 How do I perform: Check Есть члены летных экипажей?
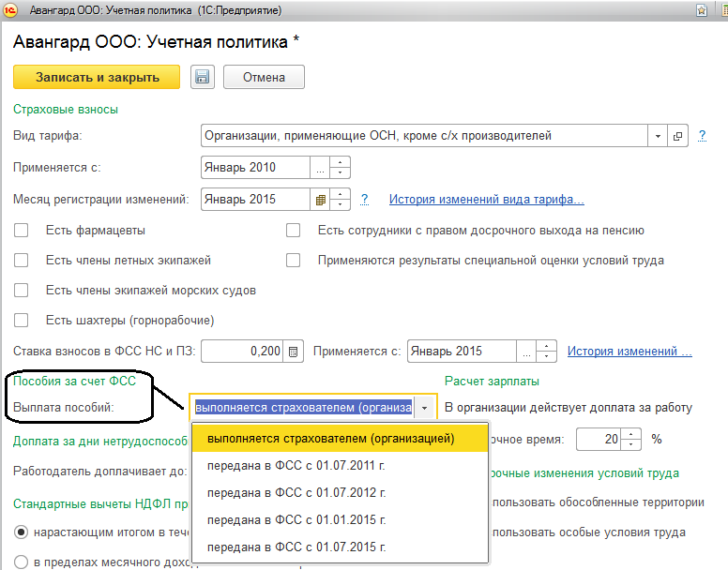click(x=22, y=261)
